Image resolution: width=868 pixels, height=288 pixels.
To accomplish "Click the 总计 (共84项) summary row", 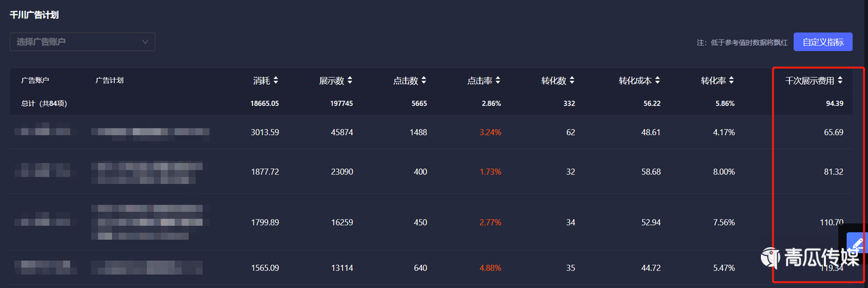I will point(44,104).
